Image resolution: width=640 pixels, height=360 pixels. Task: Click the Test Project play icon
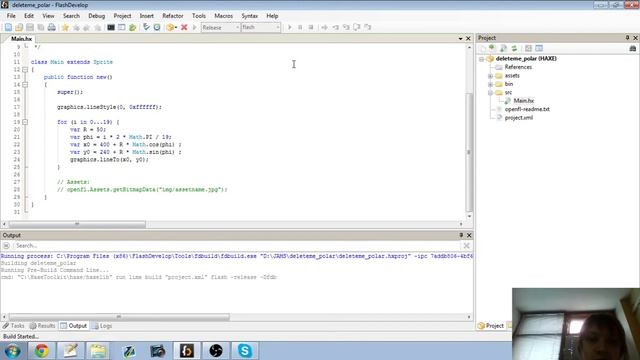[x=195, y=27]
